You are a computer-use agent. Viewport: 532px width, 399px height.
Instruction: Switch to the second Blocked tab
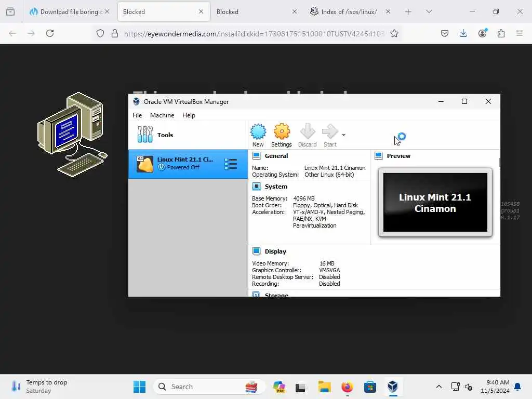[257, 11]
